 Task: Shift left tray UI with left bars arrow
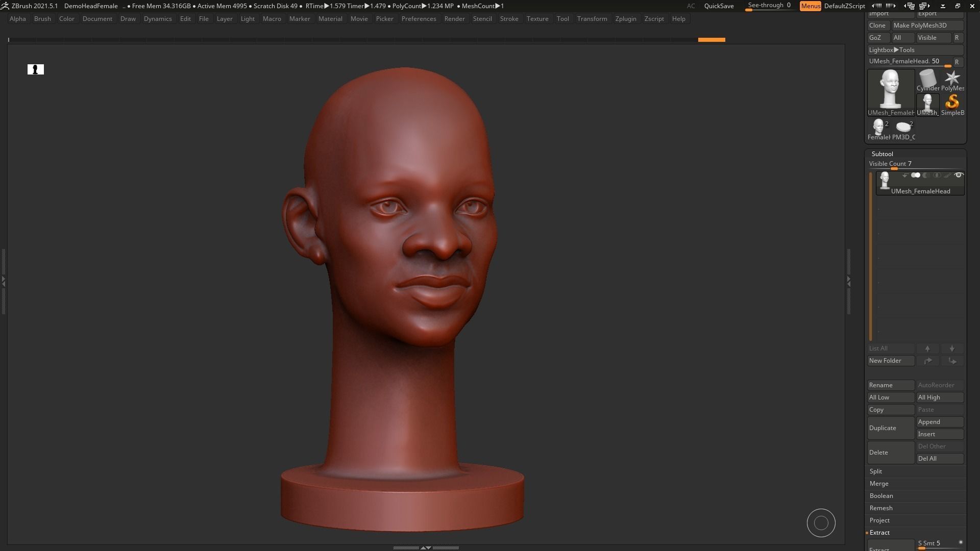pos(877,6)
